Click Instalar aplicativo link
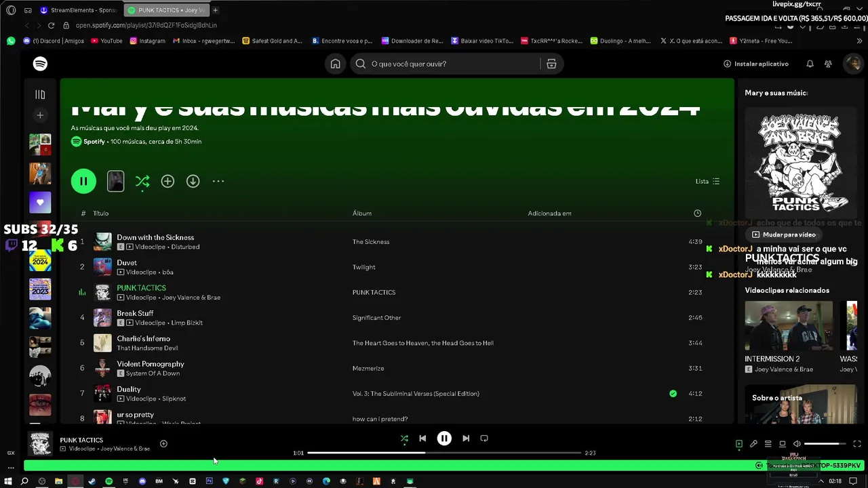The height and width of the screenshot is (488, 868). pos(756,64)
